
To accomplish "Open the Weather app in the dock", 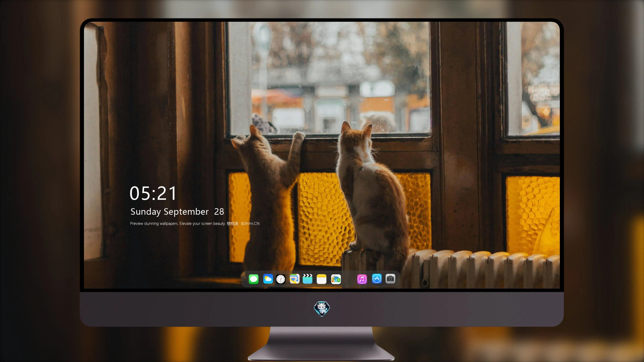I will (268, 279).
